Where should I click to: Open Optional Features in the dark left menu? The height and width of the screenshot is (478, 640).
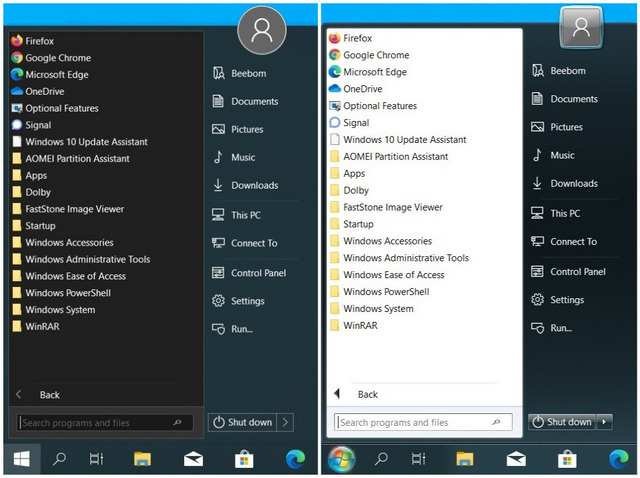coord(55,108)
